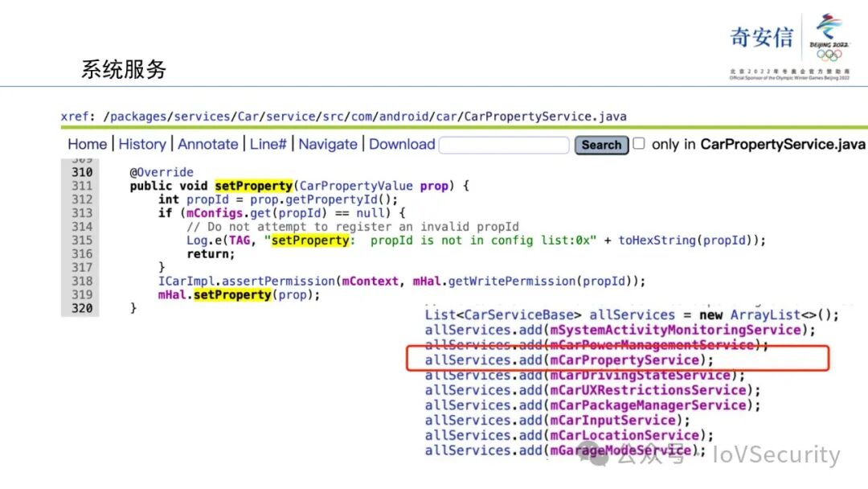Click TAG identifier in Log.e line
This screenshot has width=868, height=489.
(240, 240)
